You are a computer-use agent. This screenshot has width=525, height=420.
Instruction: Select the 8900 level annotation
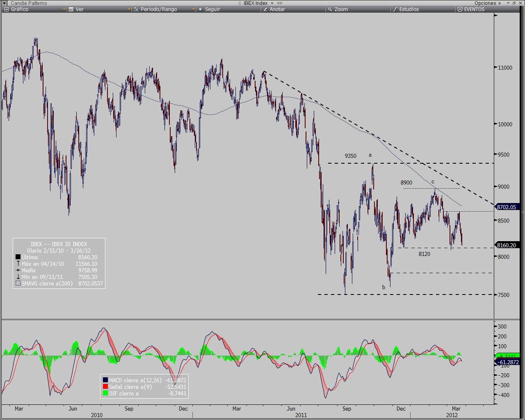click(406, 183)
